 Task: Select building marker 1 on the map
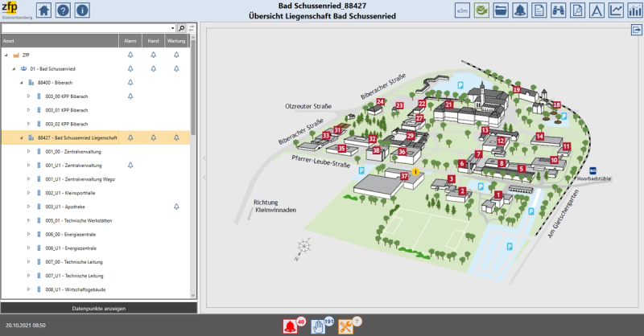point(498,195)
